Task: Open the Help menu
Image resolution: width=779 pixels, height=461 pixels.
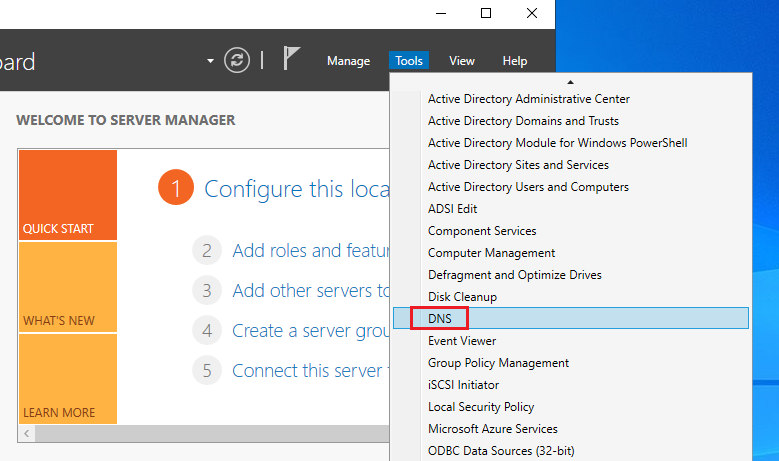Action: (515, 61)
